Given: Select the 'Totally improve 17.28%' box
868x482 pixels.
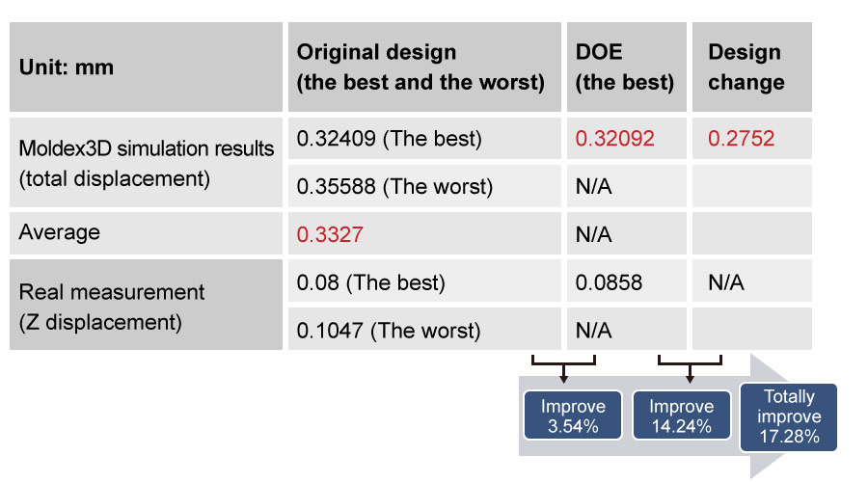Looking at the screenshot, I should [x=789, y=416].
